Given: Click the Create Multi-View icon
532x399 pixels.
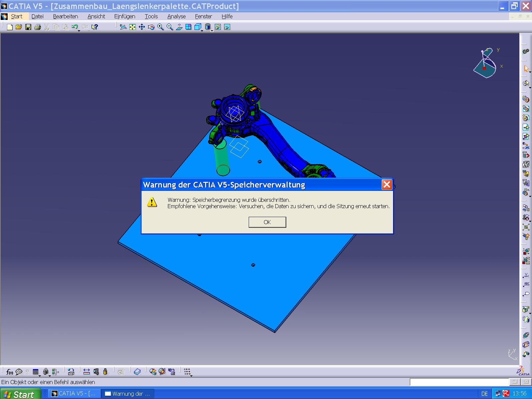Looking at the screenshot, I should [x=189, y=27].
